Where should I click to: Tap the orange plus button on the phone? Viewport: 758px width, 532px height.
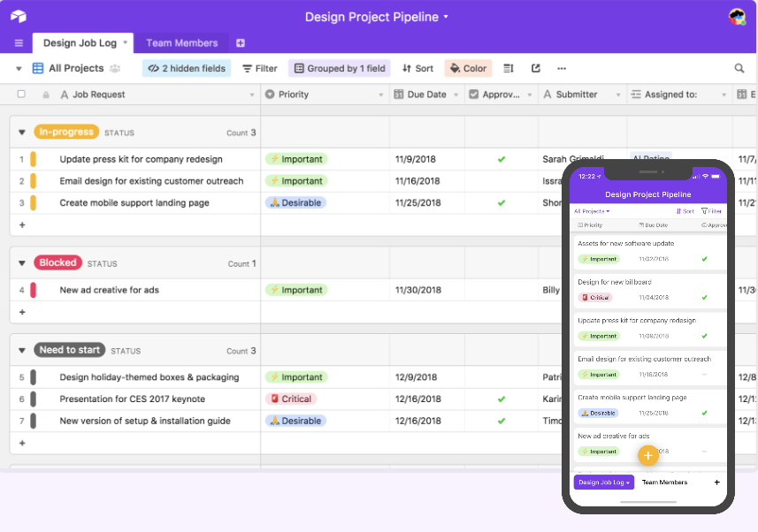[x=647, y=456]
